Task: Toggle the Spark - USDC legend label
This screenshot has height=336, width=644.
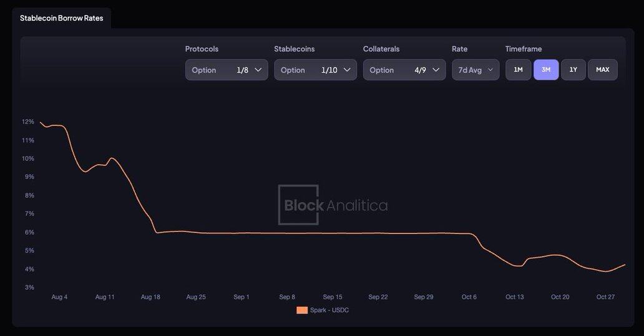Action: click(329, 310)
